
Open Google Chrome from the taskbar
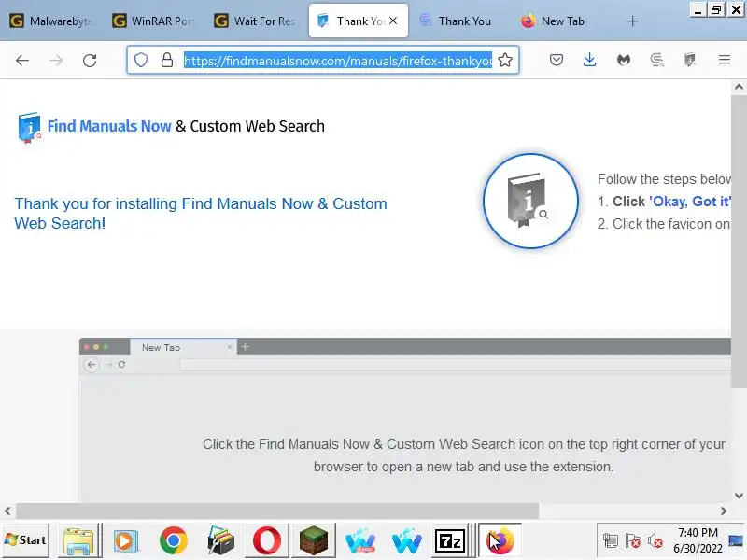(x=173, y=541)
